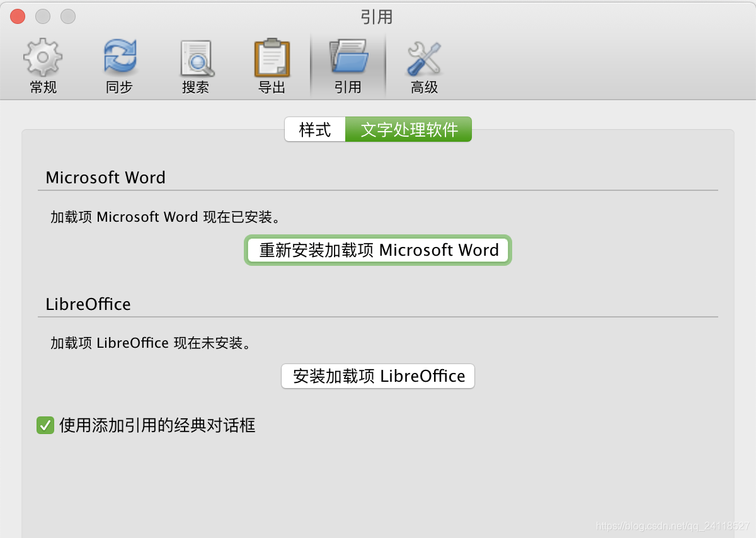Click text 加载项 LibreOffice 现在未安装
The image size is (756, 538).
tap(151, 343)
